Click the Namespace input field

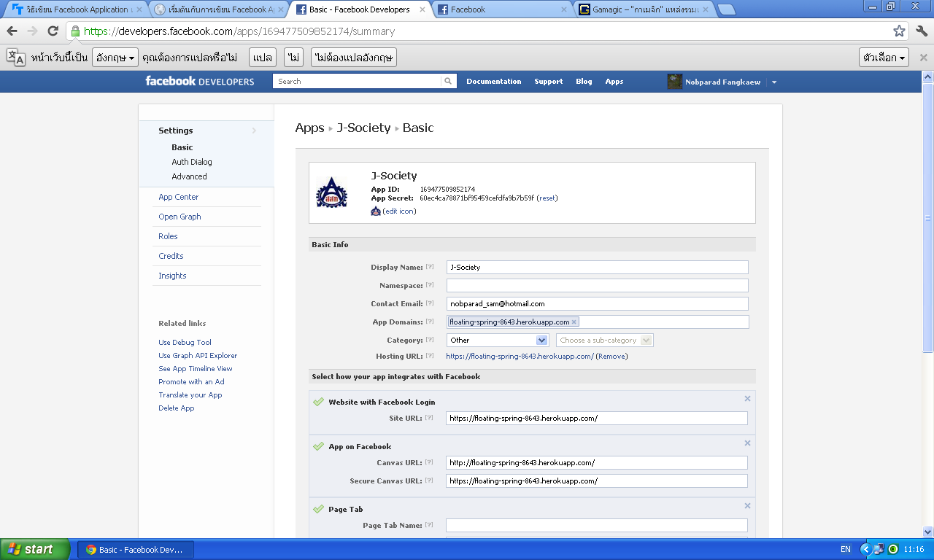pyautogui.click(x=598, y=285)
